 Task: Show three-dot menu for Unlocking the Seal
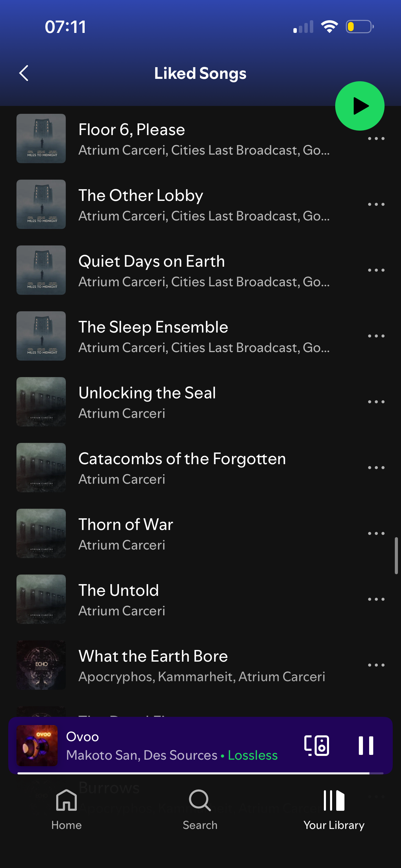coord(376,402)
